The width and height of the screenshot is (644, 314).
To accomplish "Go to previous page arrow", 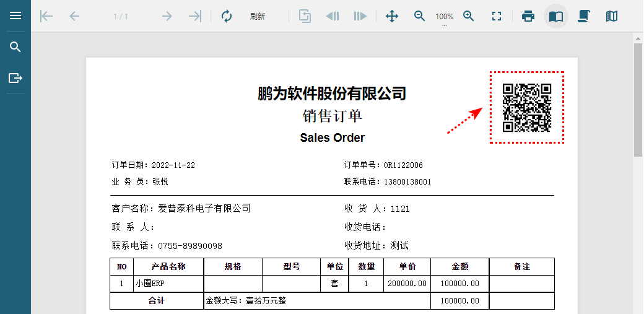I will 75,16.
